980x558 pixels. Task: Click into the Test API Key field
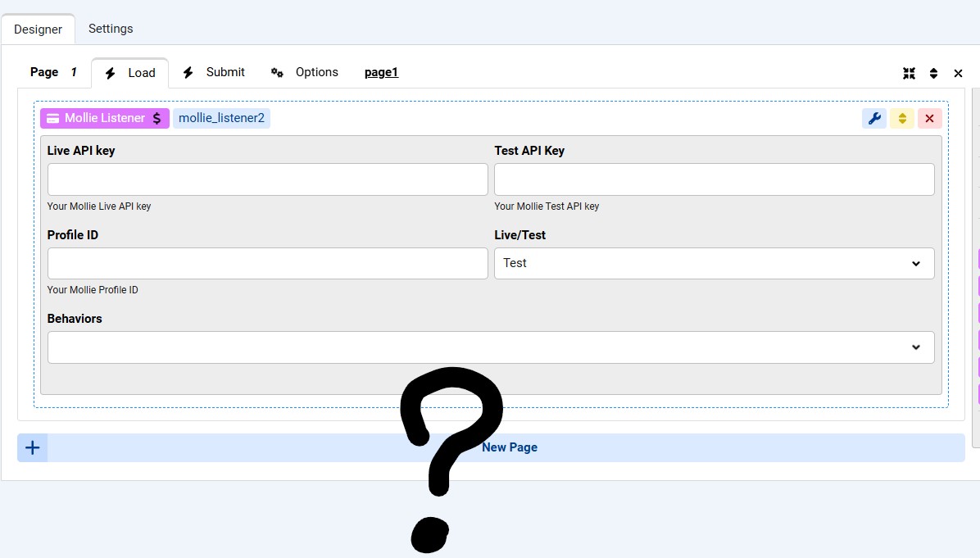(714, 179)
